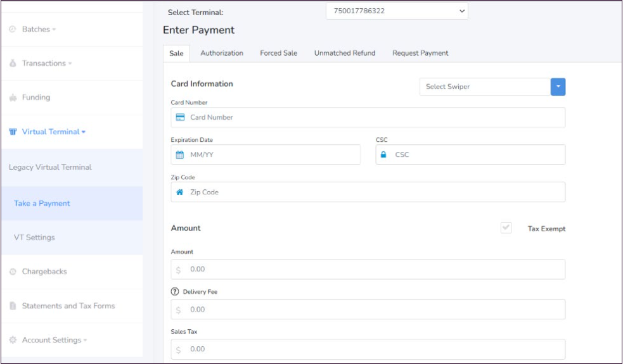Expand the Batches menu
The height and width of the screenshot is (364, 623).
point(39,29)
